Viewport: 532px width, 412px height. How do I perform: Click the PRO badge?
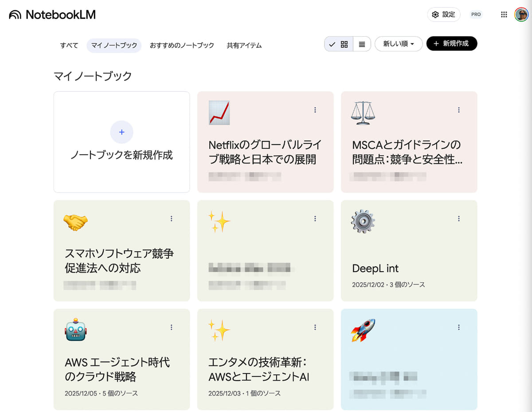(x=476, y=15)
